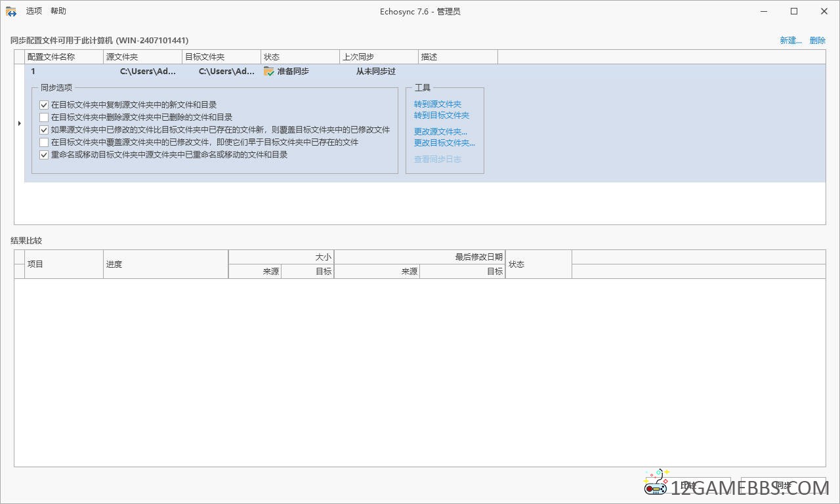The width and height of the screenshot is (840, 504).
Task: Click the 状态 column header in results table
Action: pos(538,264)
